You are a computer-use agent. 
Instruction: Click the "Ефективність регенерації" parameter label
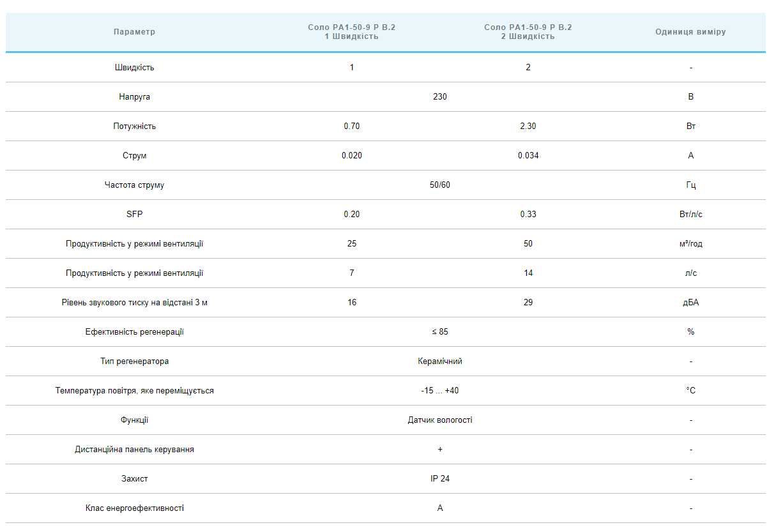click(134, 332)
